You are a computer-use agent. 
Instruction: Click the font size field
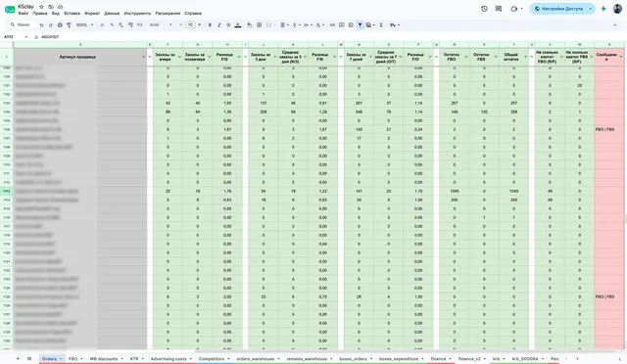coord(190,24)
